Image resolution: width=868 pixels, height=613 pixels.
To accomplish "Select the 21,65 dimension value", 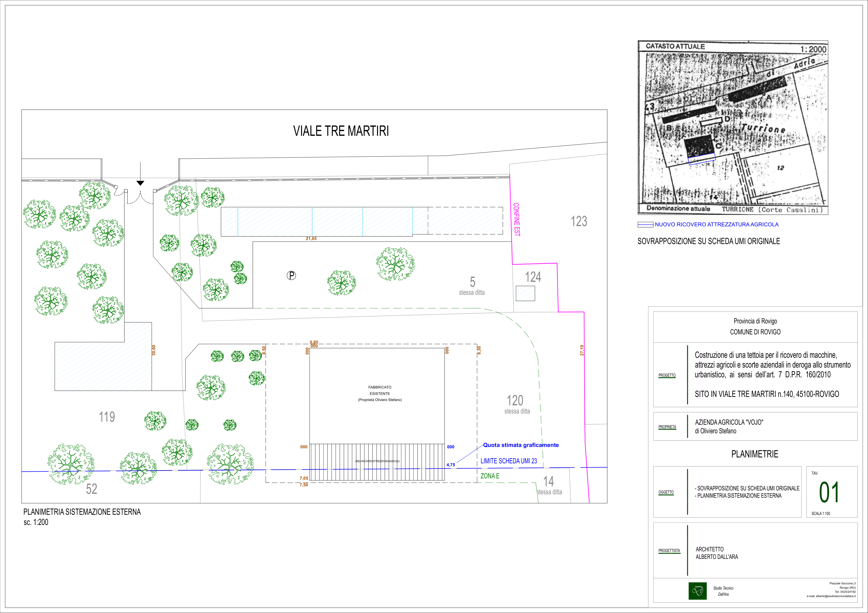I will (311, 239).
